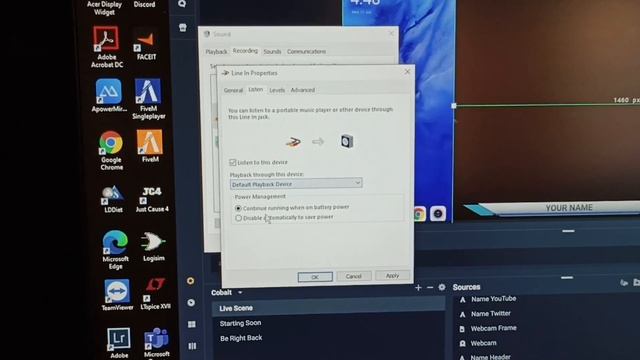Switch to Listen tab
This screenshot has width=640, height=360.
(x=256, y=89)
